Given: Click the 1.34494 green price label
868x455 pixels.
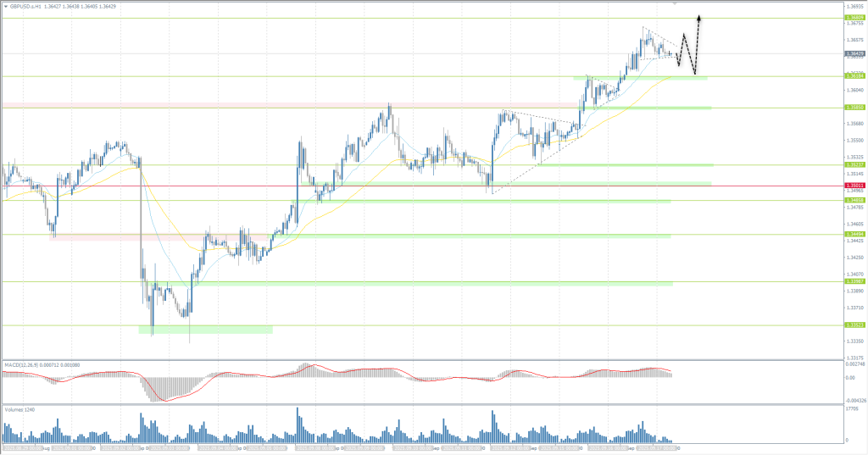Looking at the screenshot, I should pos(854,235).
